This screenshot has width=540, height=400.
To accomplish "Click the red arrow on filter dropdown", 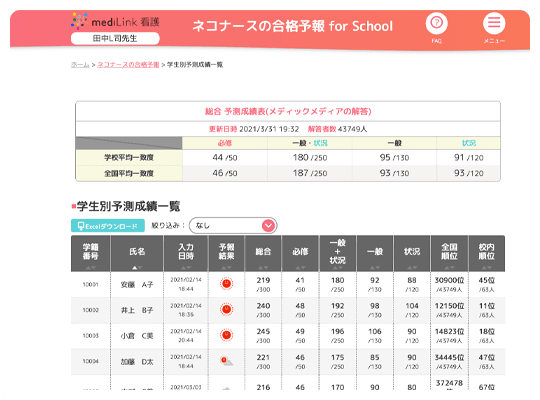I will pos(268,226).
